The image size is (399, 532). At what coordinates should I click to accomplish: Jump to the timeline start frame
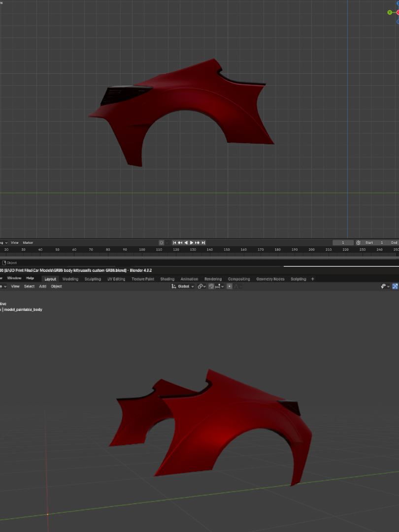pyautogui.click(x=174, y=243)
